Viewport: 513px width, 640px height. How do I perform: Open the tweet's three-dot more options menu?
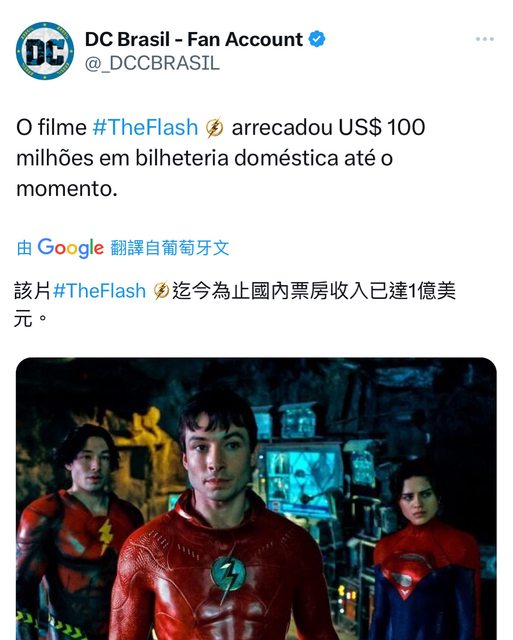(x=484, y=39)
